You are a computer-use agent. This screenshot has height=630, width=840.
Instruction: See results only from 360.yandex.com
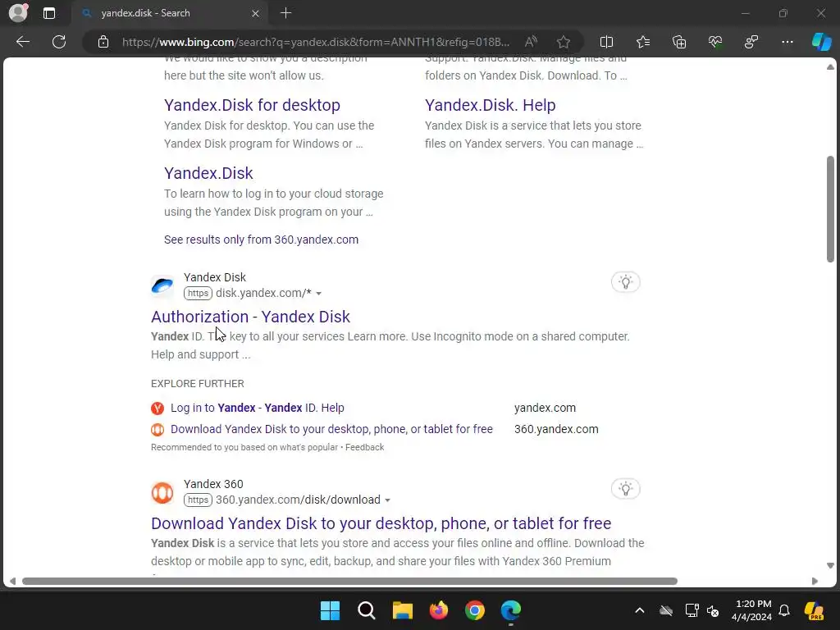(261, 240)
